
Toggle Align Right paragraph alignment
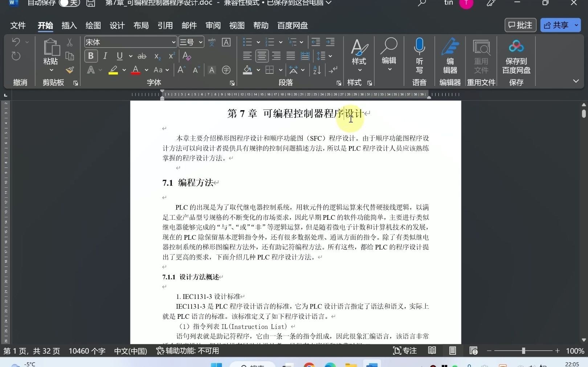[x=276, y=56]
